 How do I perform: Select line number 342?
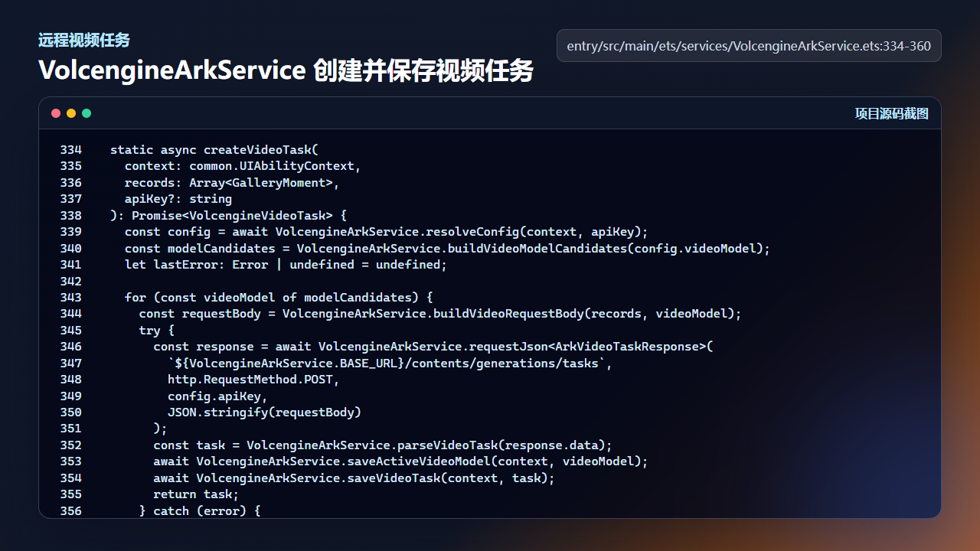70,281
